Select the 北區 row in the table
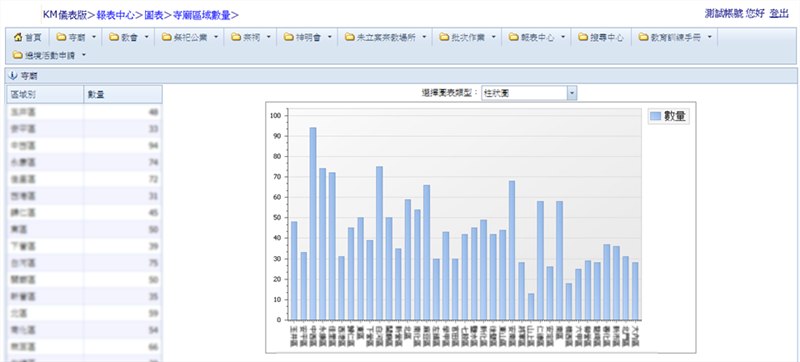Image resolution: width=800 pixels, height=362 pixels. [x=84, y=313]
